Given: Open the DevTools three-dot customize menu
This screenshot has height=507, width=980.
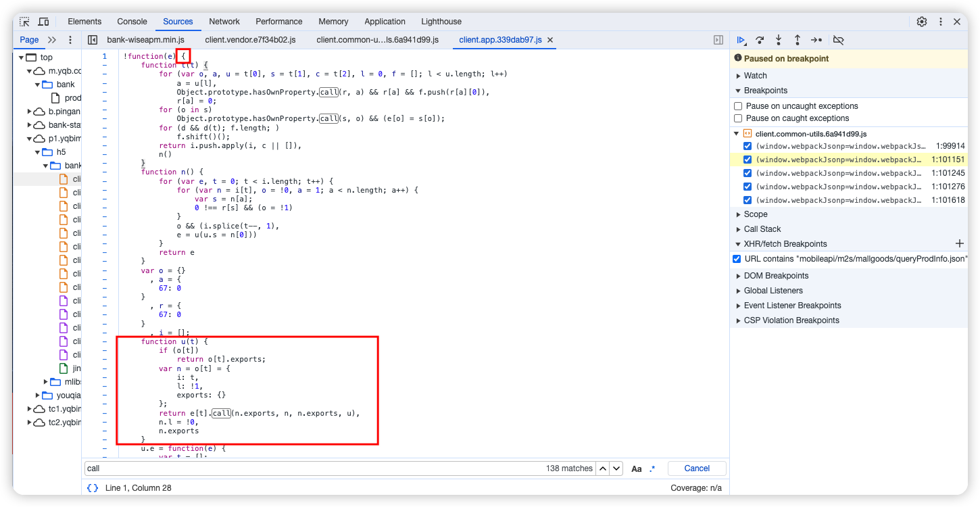Looking at the screenshot, I should click(x=940, y=22).
